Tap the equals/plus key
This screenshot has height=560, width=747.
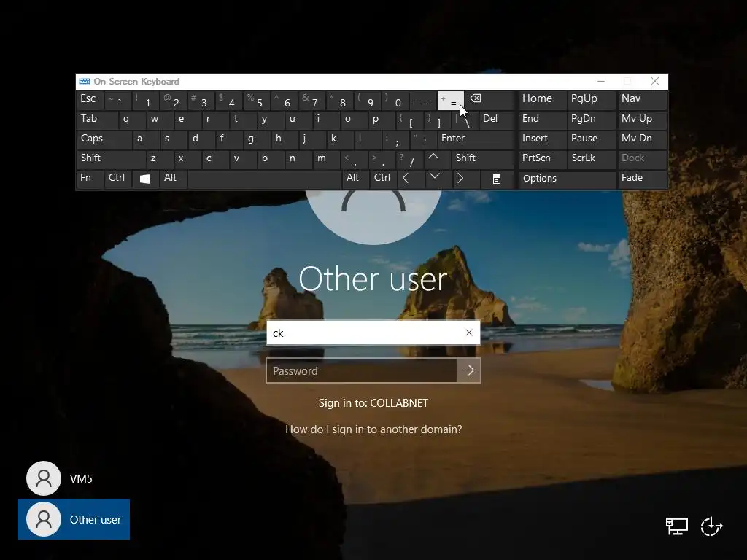click(450, 100)
